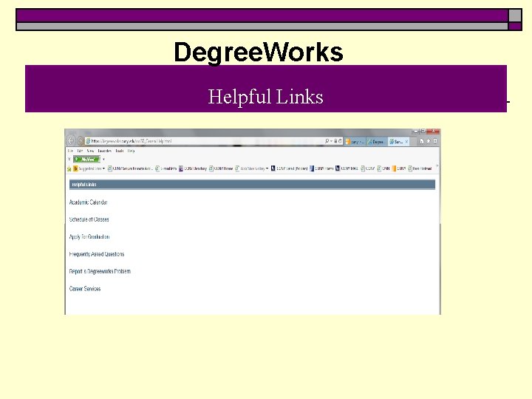
Task: Click the 'DegreeWorks' slide title
Action: pyautogui.click(x=258, y=52)
